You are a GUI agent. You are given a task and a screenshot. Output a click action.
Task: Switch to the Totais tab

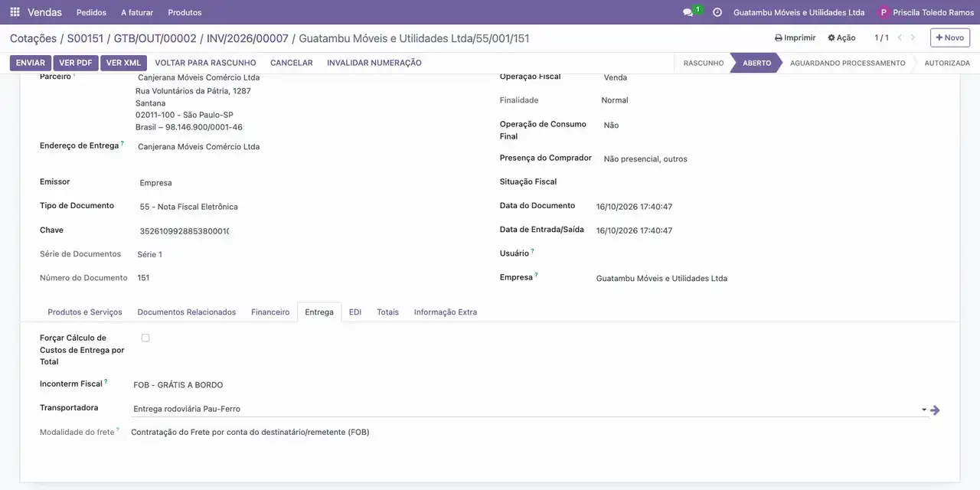pyautogui.click(x=387, y=312)
